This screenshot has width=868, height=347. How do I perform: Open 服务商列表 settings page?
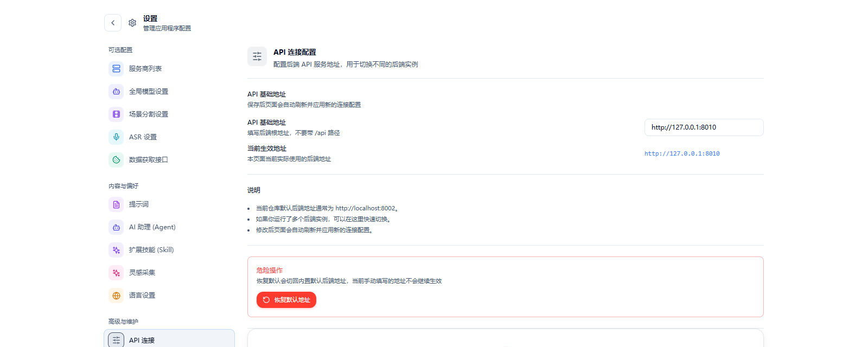tap(169, 69)
